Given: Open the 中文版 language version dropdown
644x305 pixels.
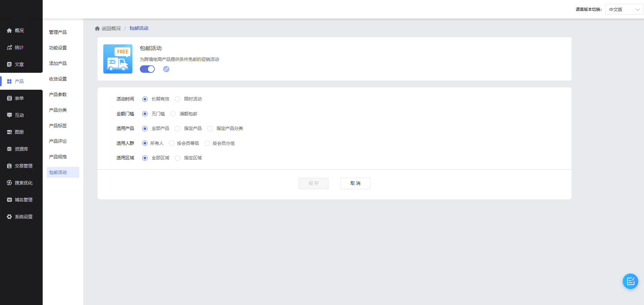Looking at the screenshot, I should 624,9.
